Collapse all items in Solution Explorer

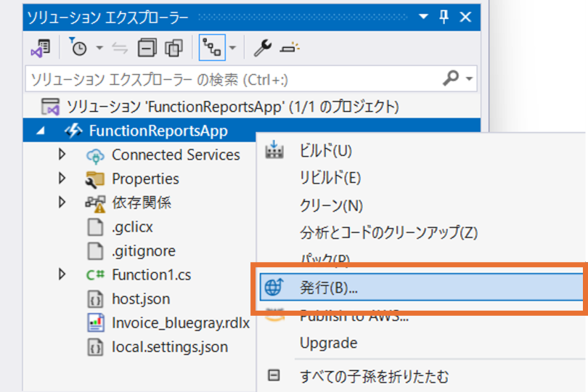tap(147, 48)
